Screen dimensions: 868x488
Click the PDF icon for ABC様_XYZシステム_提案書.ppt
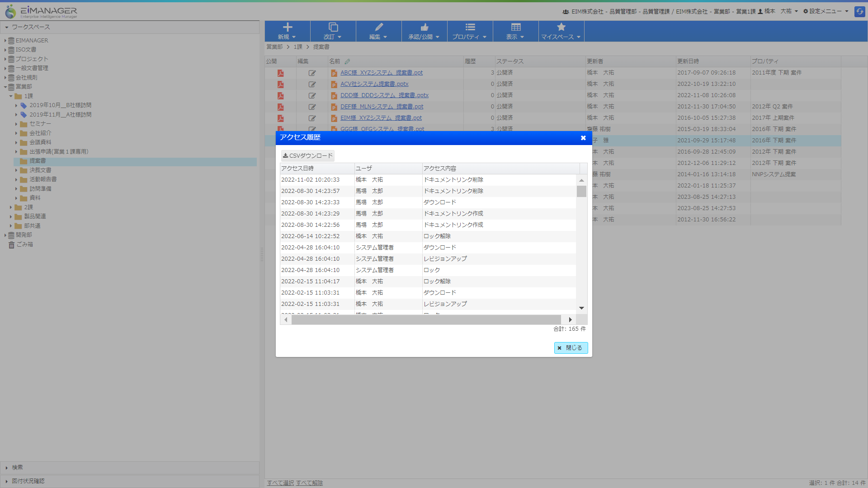[280, 73]
